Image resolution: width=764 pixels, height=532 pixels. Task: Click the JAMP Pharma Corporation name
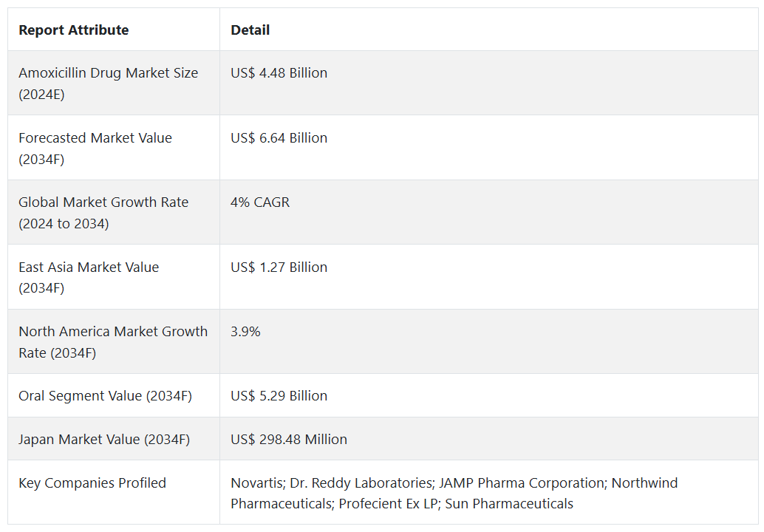point(521,483)
